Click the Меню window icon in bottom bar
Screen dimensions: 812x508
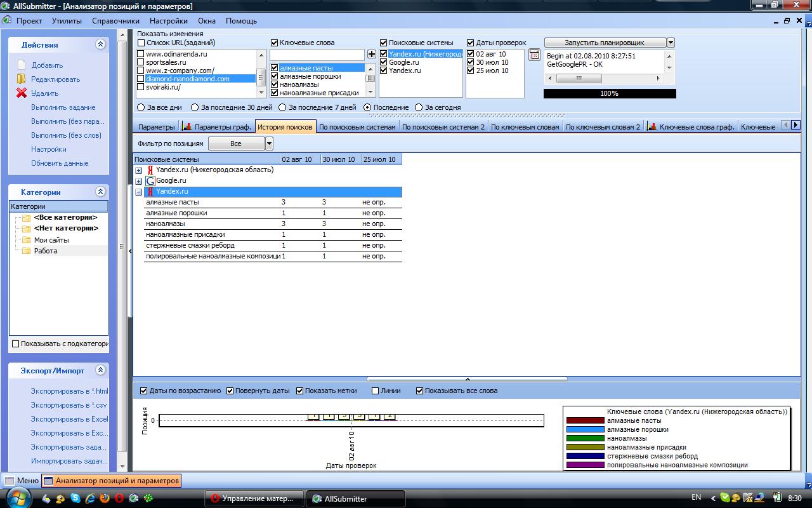point(10,481)
